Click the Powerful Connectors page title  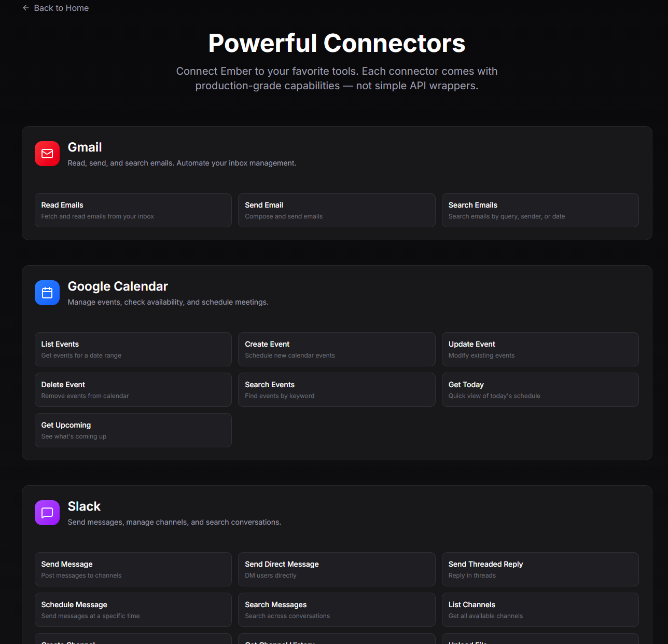click(337, 43)
